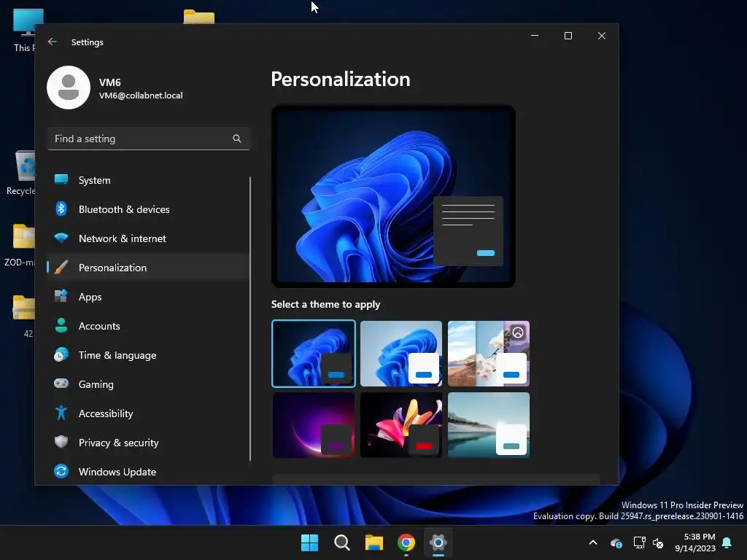Select the ZOD-ma folder on desktop
The height and width of the screenshot is (560, 747).
(x=19, y=245)
